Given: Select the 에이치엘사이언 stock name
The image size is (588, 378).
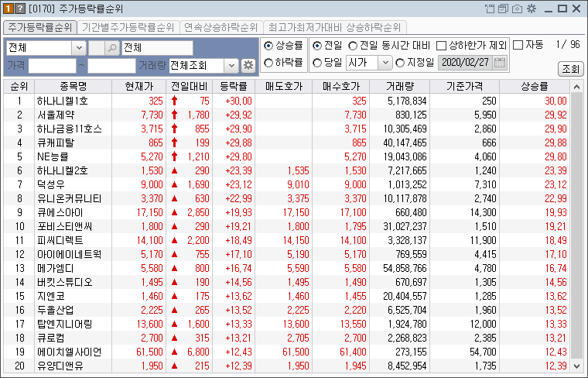Looking at the screenshot, I should coord(69,352).
